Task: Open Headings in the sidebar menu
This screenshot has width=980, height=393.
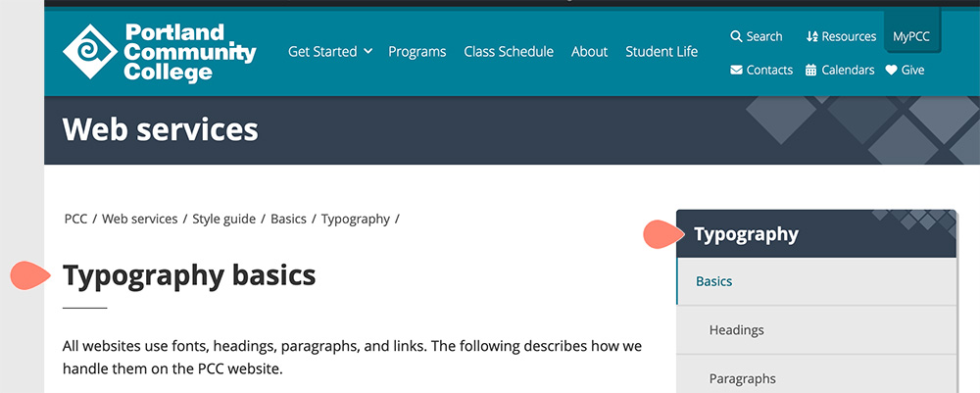Action: [x=736, y=330]
